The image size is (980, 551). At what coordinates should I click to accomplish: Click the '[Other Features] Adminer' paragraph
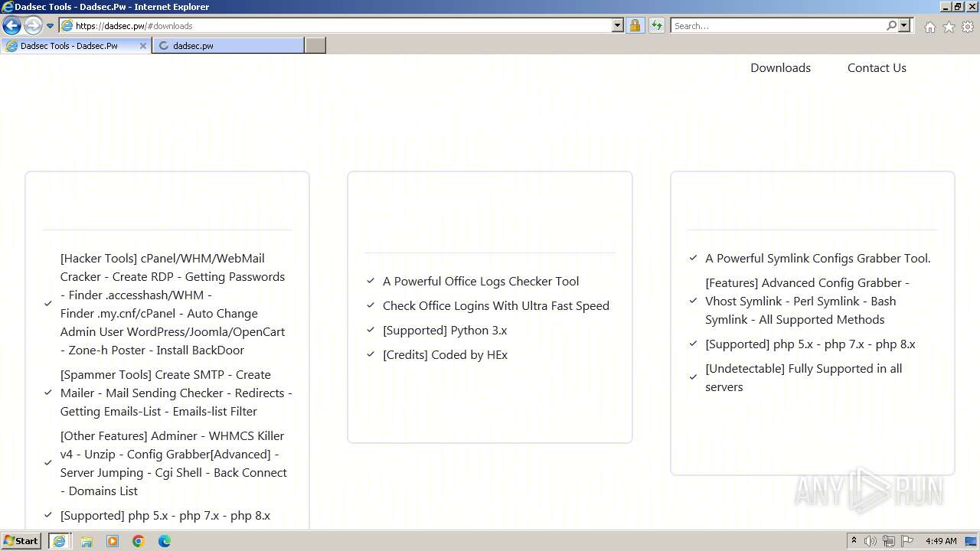coord(174,464)
